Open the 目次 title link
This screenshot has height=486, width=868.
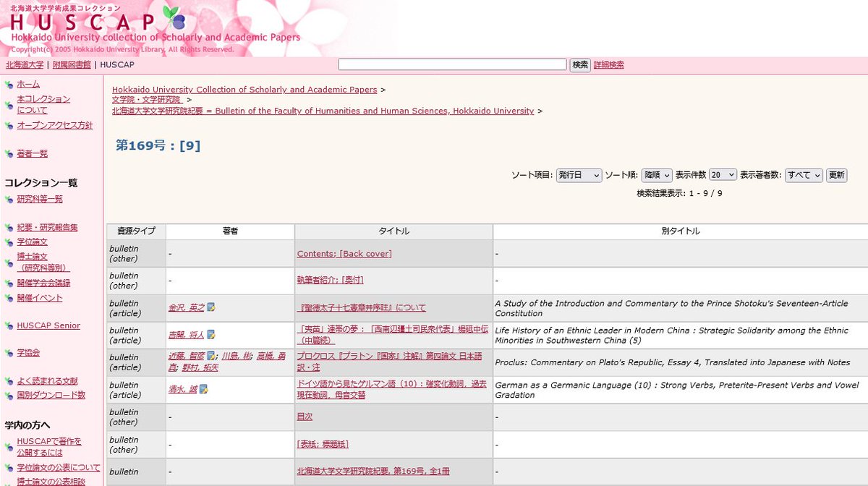[x=305, y=417]
